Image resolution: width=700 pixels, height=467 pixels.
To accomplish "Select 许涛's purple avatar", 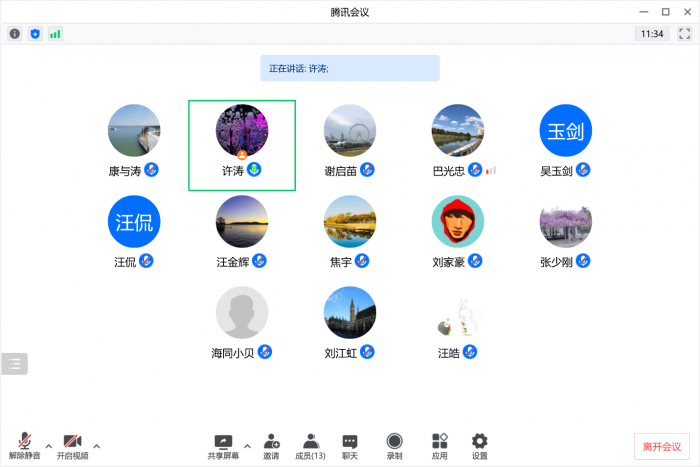I will click(242, 130).
